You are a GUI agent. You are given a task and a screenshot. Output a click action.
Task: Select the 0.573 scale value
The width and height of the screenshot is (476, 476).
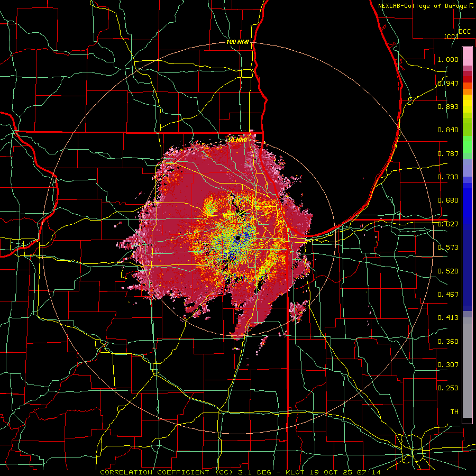pyautogui.click(x=448, y=248)
